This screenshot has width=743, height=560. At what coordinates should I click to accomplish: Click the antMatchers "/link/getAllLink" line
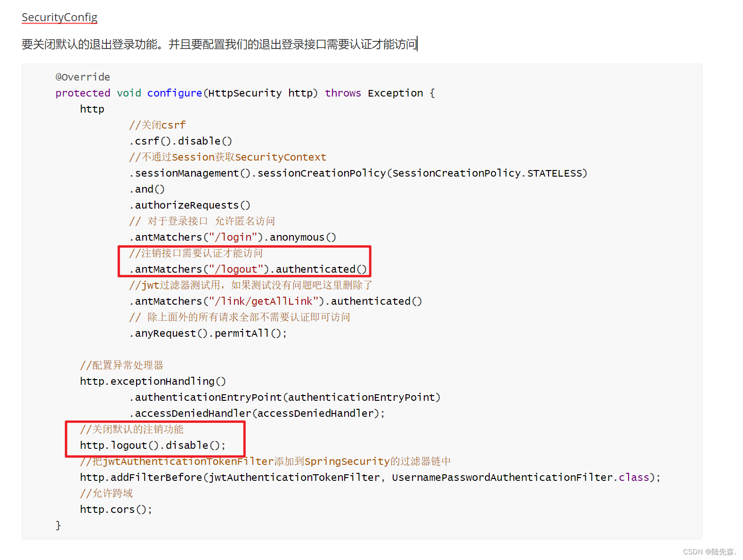[x=275, y=301]
